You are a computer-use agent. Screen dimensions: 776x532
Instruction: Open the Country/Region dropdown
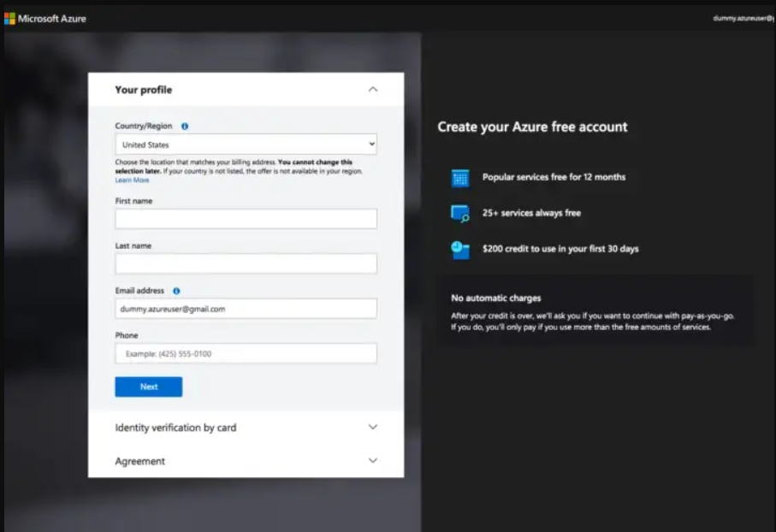[246, 145]
